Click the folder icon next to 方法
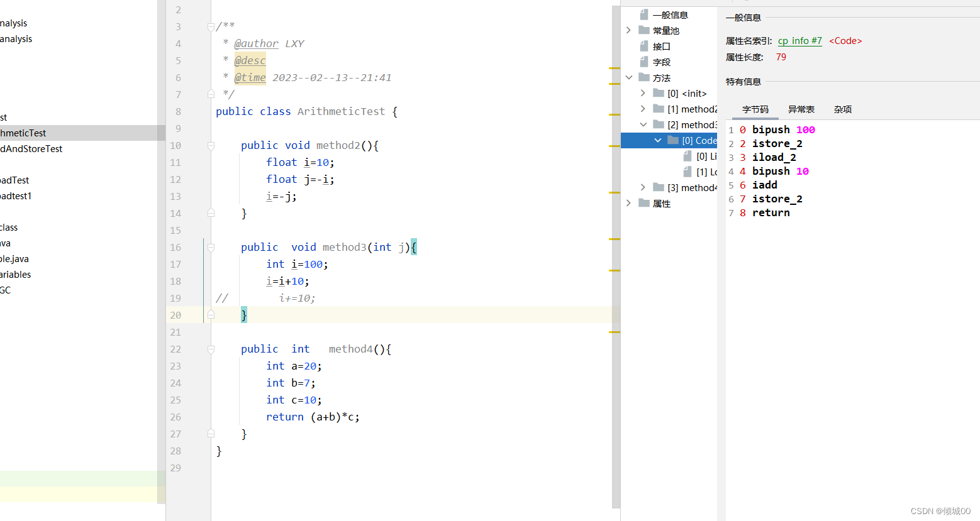Screen dimensions: 980x521 [x=644, y=77]
